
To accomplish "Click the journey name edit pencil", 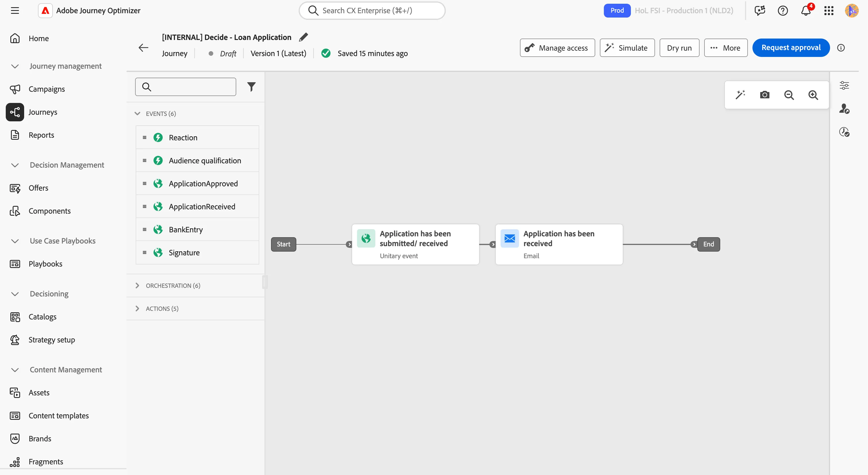I will (x=303, y=37).
